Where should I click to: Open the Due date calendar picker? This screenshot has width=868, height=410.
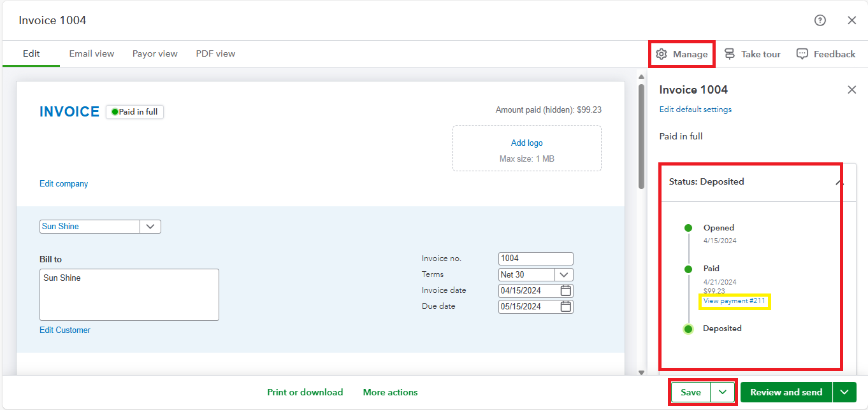(565, 306)
